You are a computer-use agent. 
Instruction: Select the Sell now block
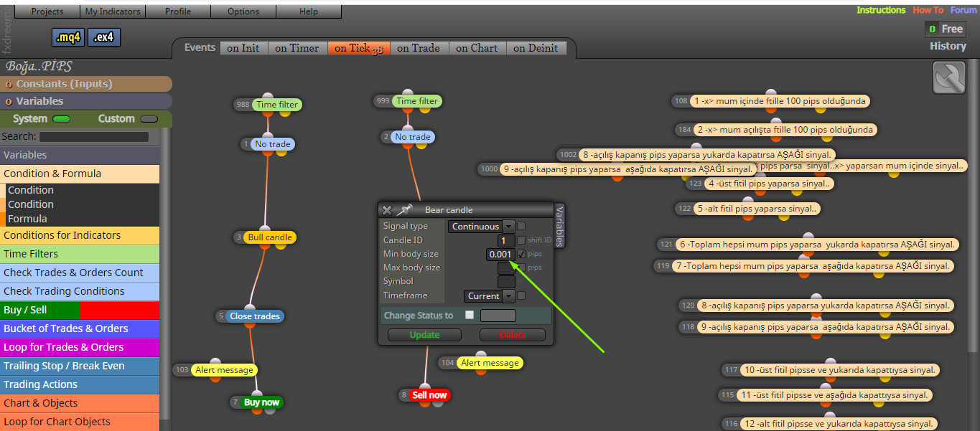pos(429,395)
